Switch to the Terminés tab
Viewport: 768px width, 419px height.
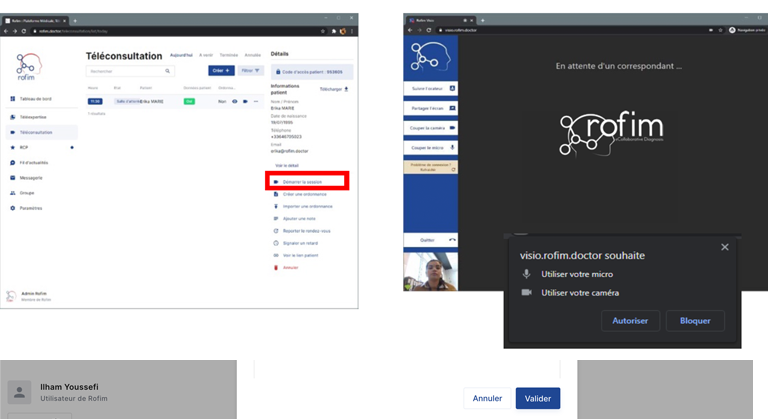tap(228, 55)
